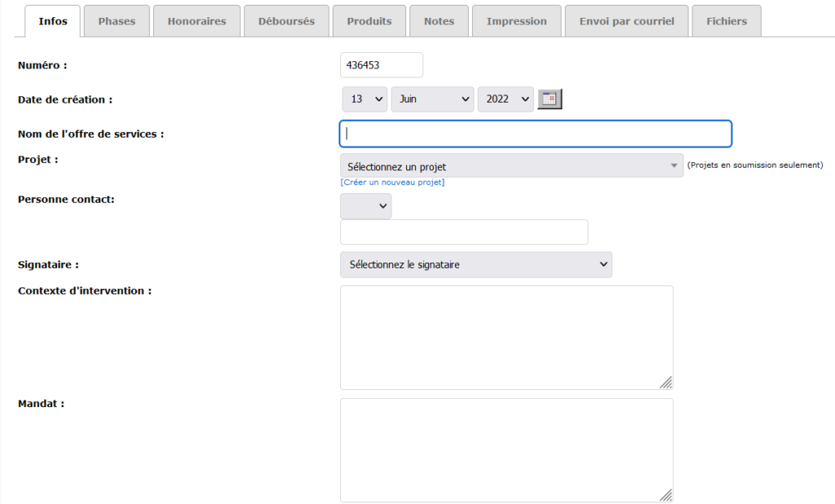The width and height of the screenshot is (835, 504).
Task: Open the Sélectionnez un projet dropdown
Action: point(511,166)
